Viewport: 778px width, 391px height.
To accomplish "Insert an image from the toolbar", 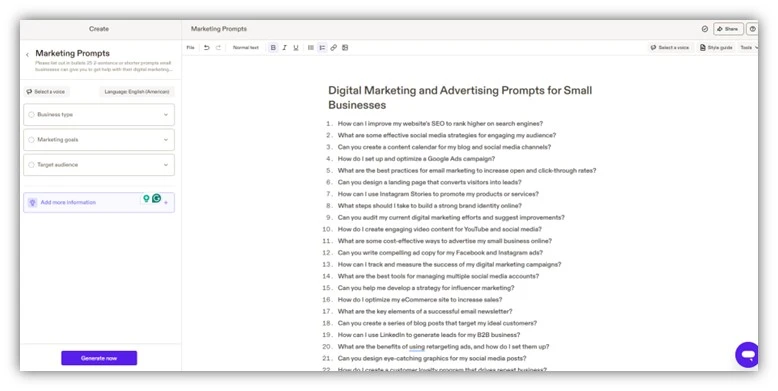I will (345, 48).
